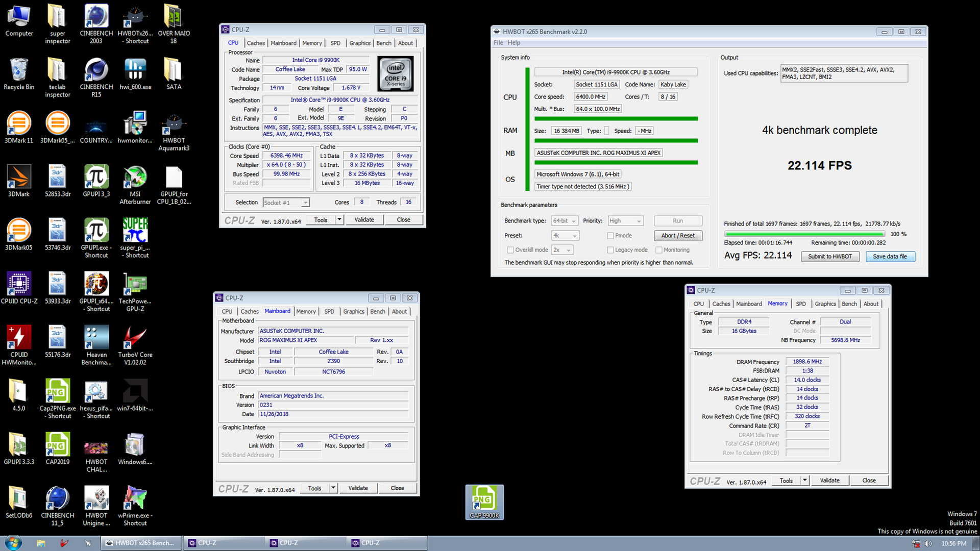The width and height of the screenshot is (980, 551).
Task: Launch the wPrime.exe shortcut icon
Action: point(135,506)
